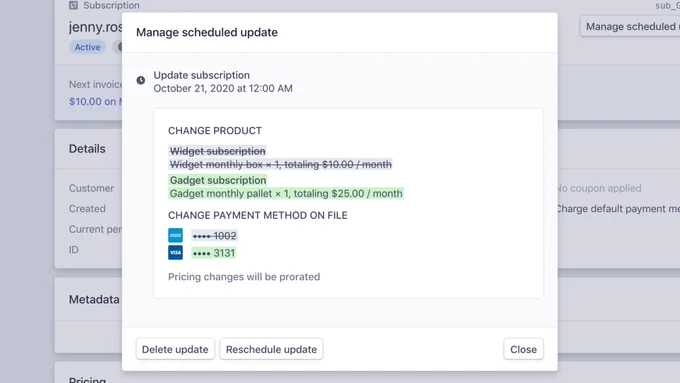The width and height of the screenshot is (680, 383).
Task: Click the $10.00 next invoice link
Action: coord(95,101)
